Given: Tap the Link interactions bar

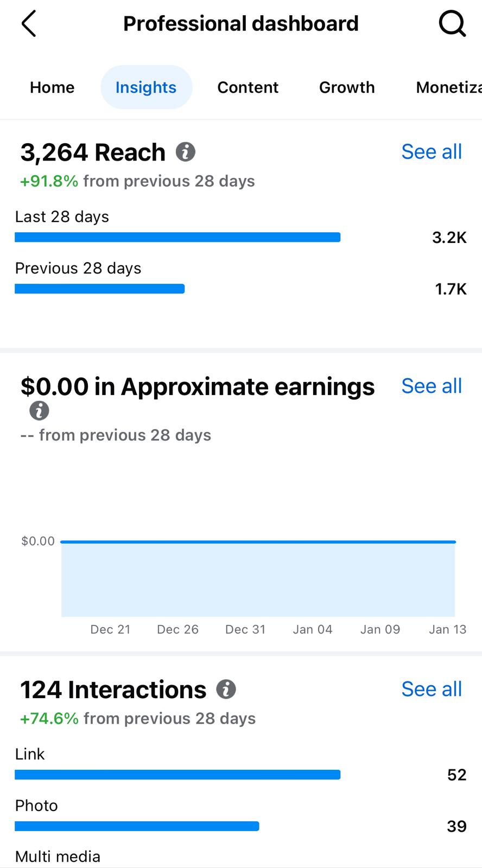Looking at the screenshot, I should point(177,775).
